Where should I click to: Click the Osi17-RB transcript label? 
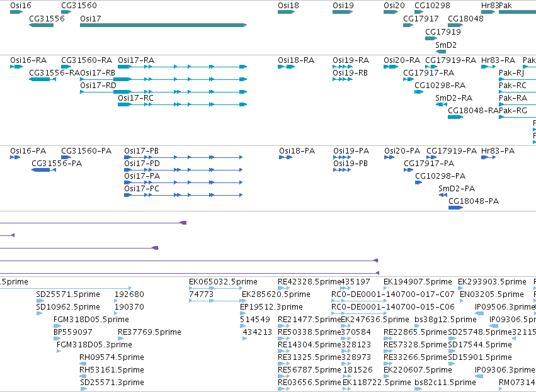98,73
